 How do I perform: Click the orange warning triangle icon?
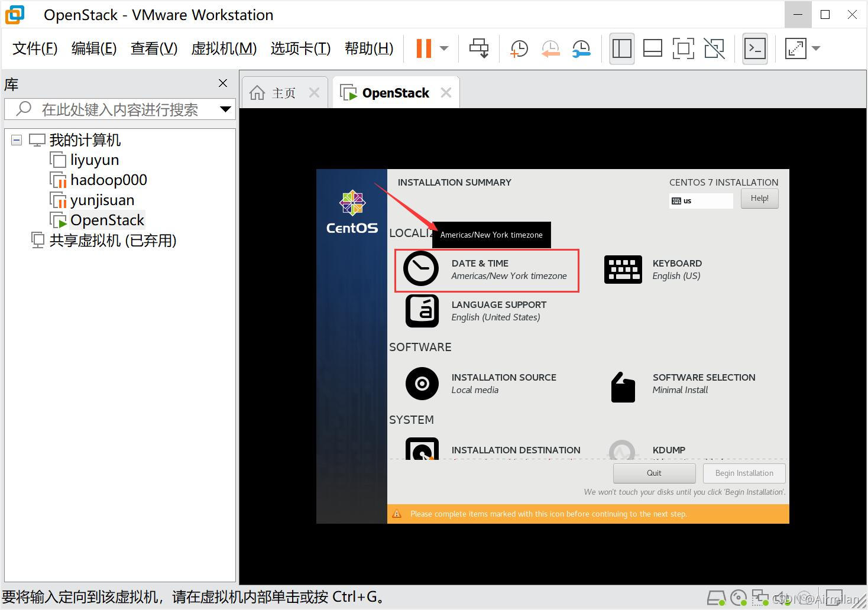[x=397, y=514]
